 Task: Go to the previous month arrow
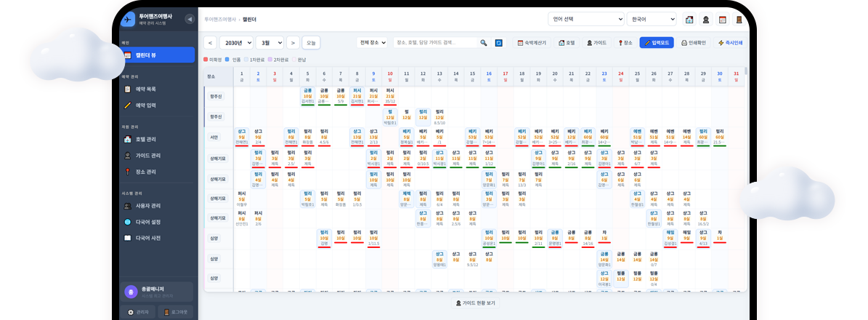point(210,43)
